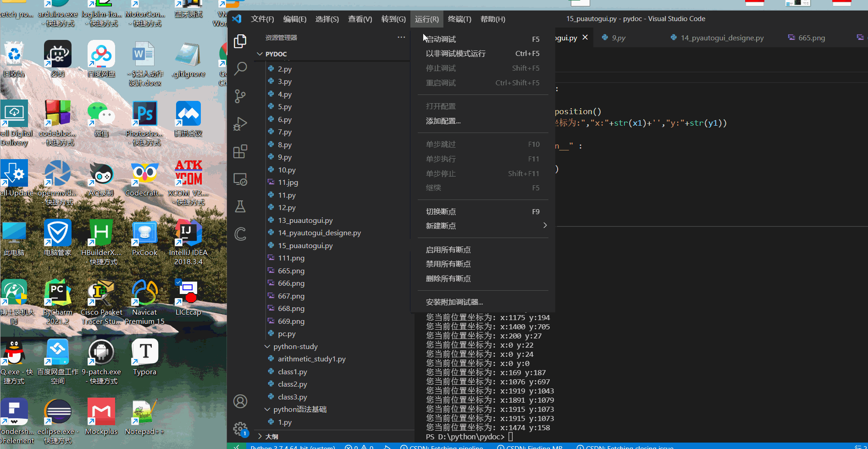Open the 必剪 desktop icon
The image size is (868, 449).
point(58,59)
